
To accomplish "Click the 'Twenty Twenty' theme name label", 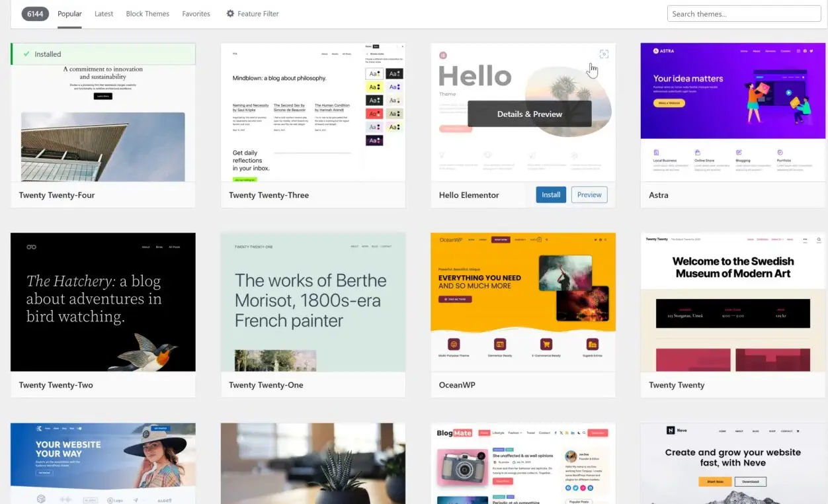I will click(x=677, y=385).
